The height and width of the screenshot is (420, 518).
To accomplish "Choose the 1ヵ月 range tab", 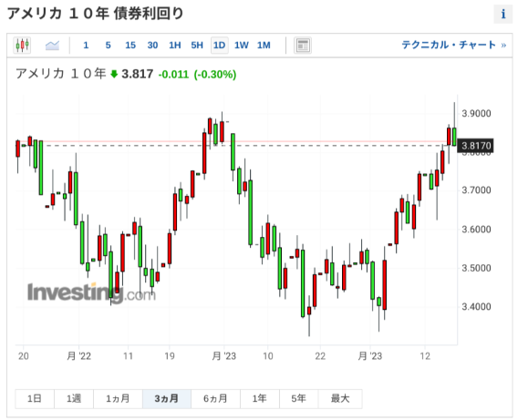I will pyautogui.click(x=118, y=398).
